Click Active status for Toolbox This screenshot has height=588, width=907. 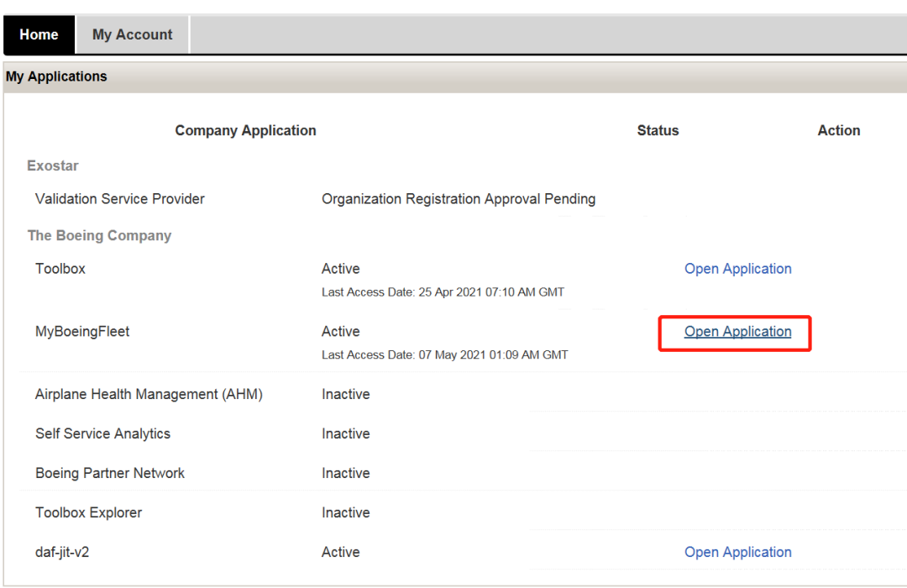341,269
